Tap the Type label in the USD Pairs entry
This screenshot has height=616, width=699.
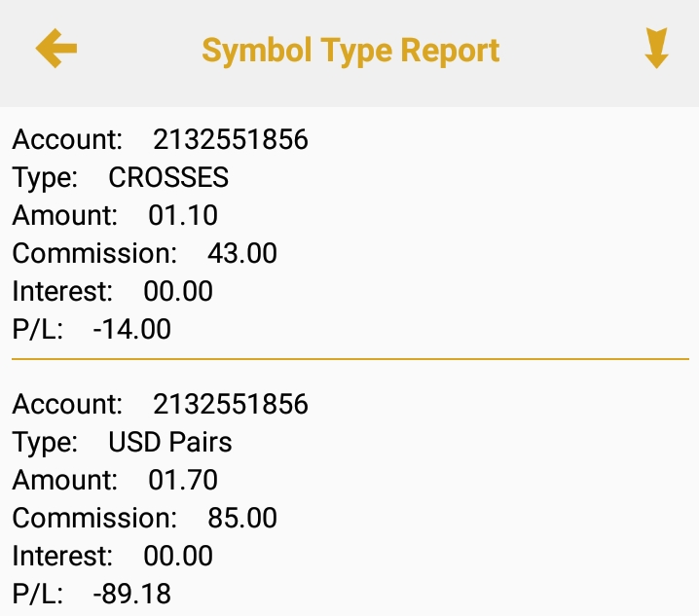[45, 442]
